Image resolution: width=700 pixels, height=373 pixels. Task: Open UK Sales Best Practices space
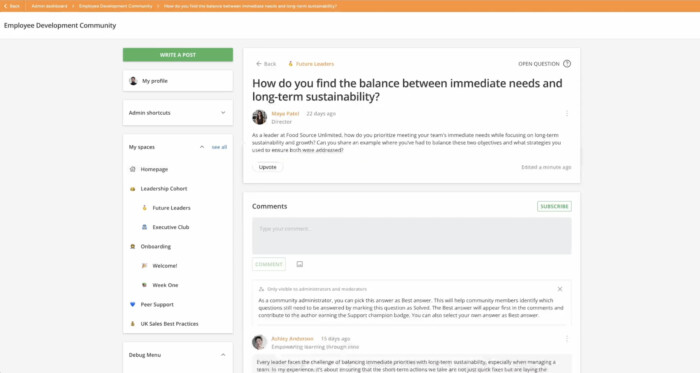(x=169, y=323)
